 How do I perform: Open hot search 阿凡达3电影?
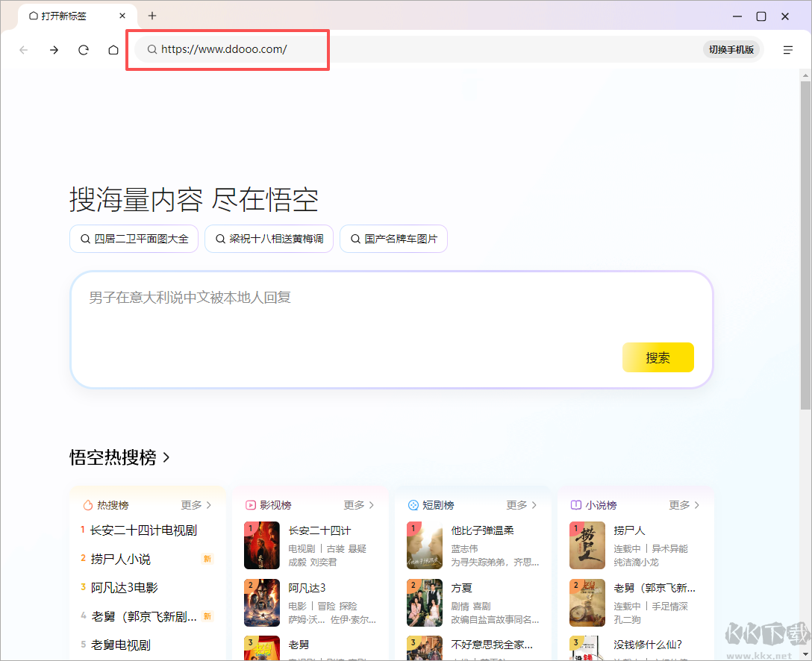pyautogui.click(x=125, y=587)
